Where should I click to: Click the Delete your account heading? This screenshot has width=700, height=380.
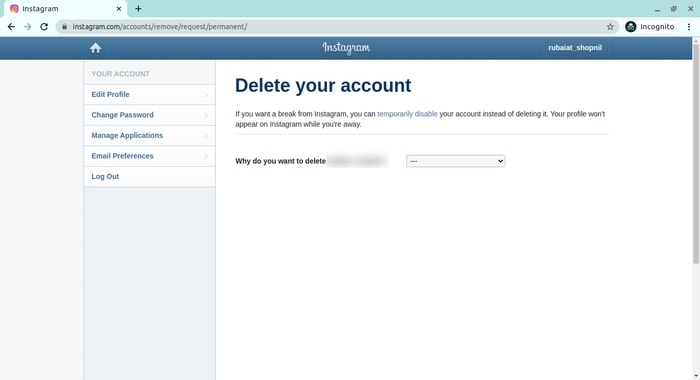pyautogui.click(x=323, y=85)
